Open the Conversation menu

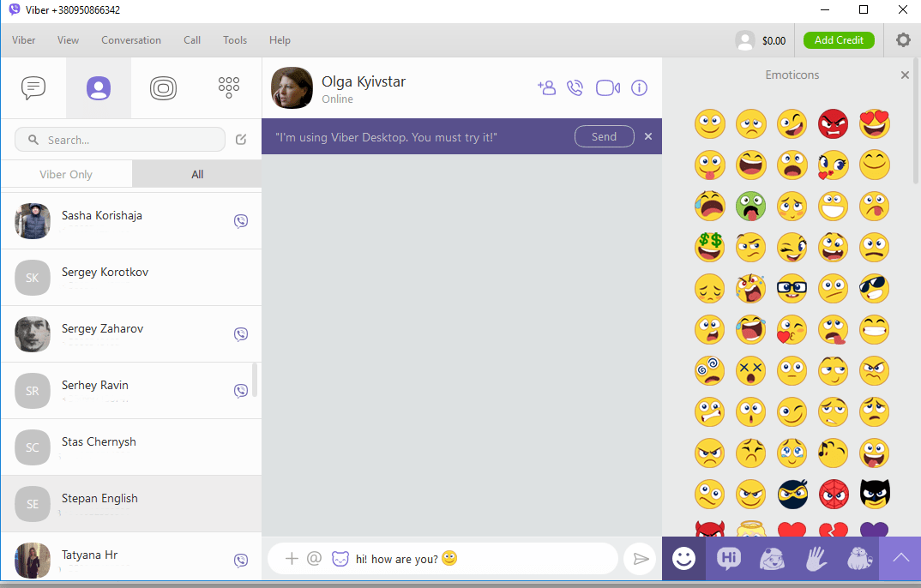[131, 40]
